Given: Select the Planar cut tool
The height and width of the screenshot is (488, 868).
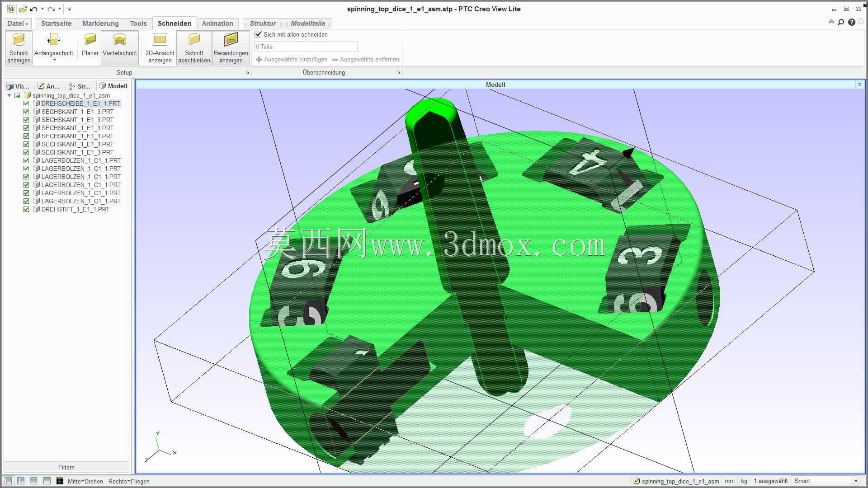Looking at the screenshot, I should click(x=90, y=45).
